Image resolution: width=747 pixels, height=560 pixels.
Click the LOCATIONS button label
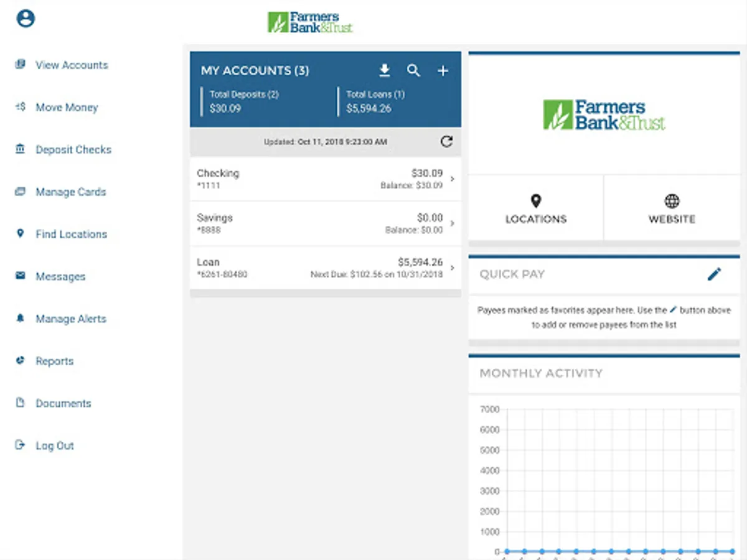point(536,219)
